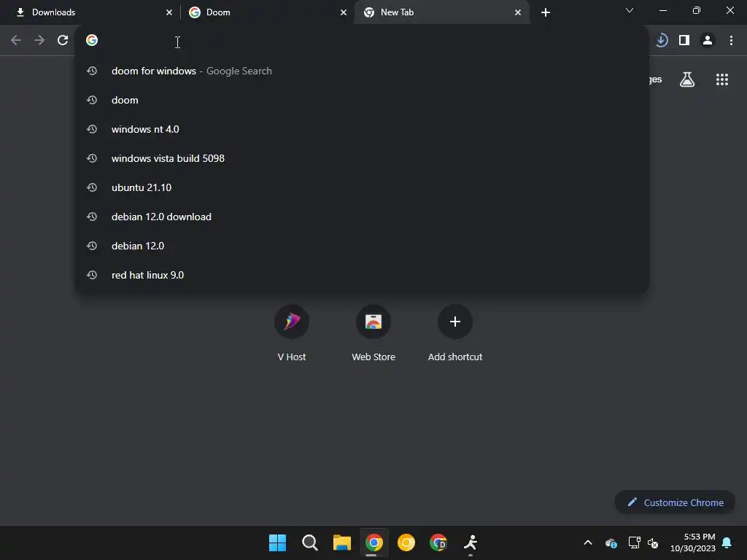Viewport: 747px width, 560px height.
Task: Open Windows taskbar search
Action: 309,542
